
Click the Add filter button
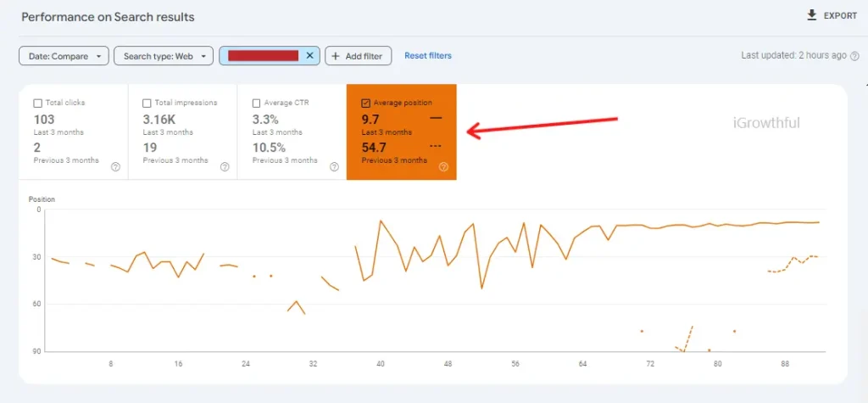pyautogui.click(x=359, y=56)
